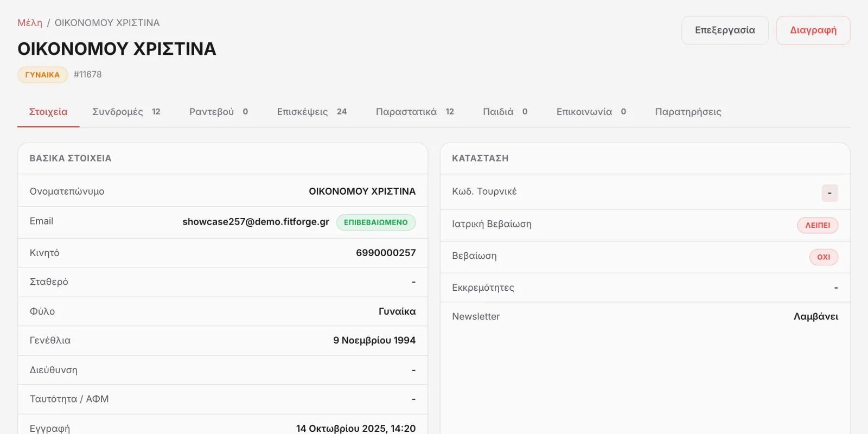Image resolution: width=868 pixels, height=434 pixels.
Task: Click the Κωδ. Τουρνικέ dash badge
Action: pyautogui.click(x=829, y=193)
